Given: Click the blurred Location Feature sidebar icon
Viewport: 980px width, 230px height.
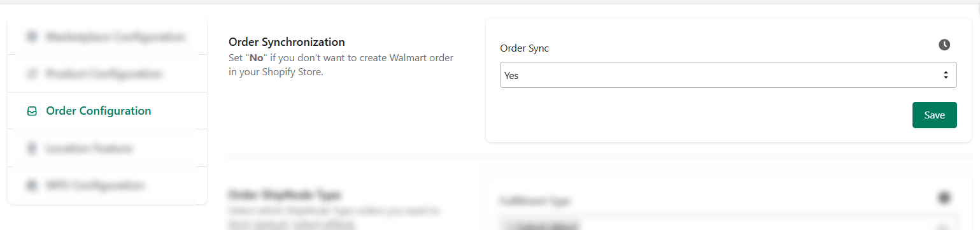Looking at the screenshot, I should point(32,148).
